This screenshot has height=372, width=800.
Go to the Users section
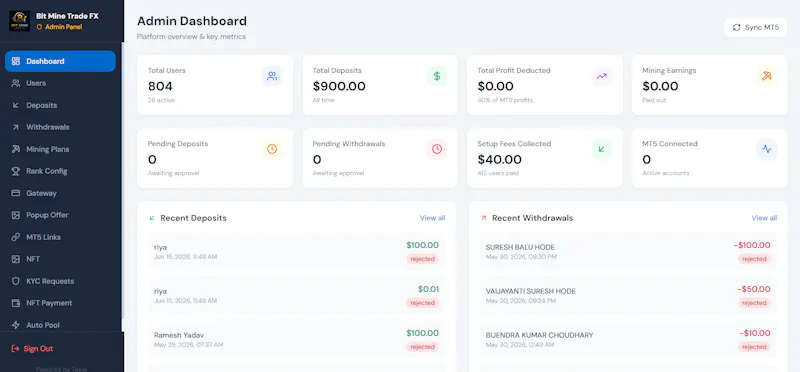60,83
